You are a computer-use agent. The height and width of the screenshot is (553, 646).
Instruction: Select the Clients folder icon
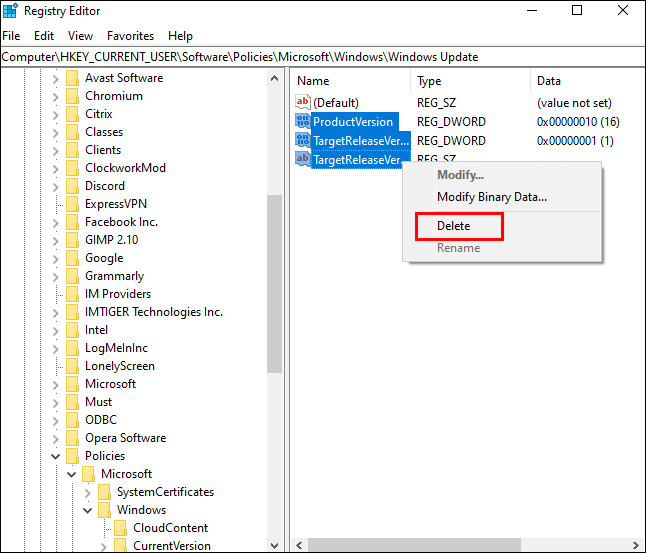point(73,150)
